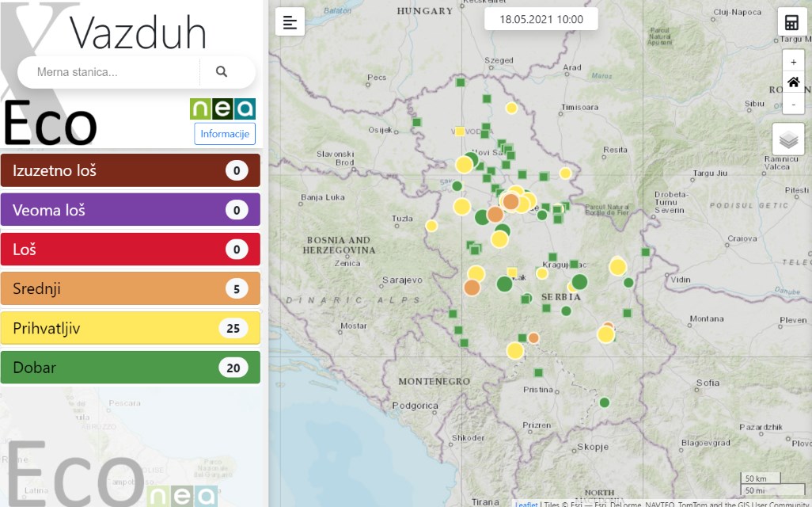
Task: Click the nea logo
Action: click(222, 109)
